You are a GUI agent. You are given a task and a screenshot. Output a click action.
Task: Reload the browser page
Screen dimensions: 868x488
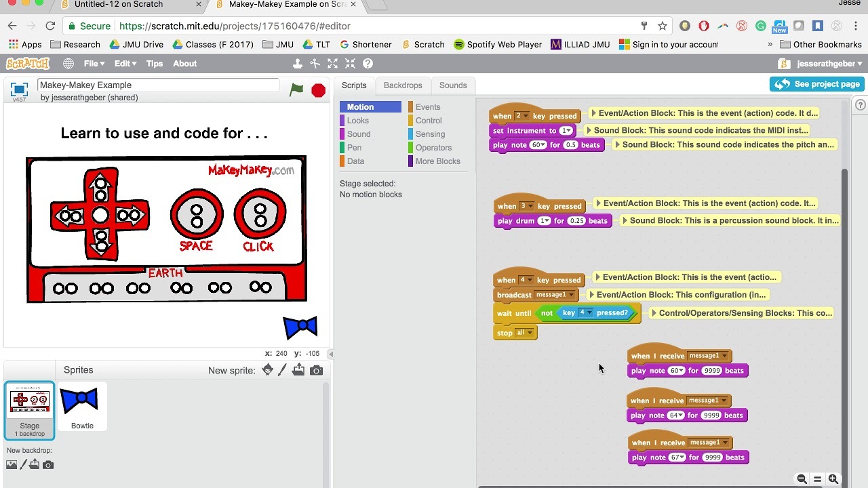click(50, 26)
